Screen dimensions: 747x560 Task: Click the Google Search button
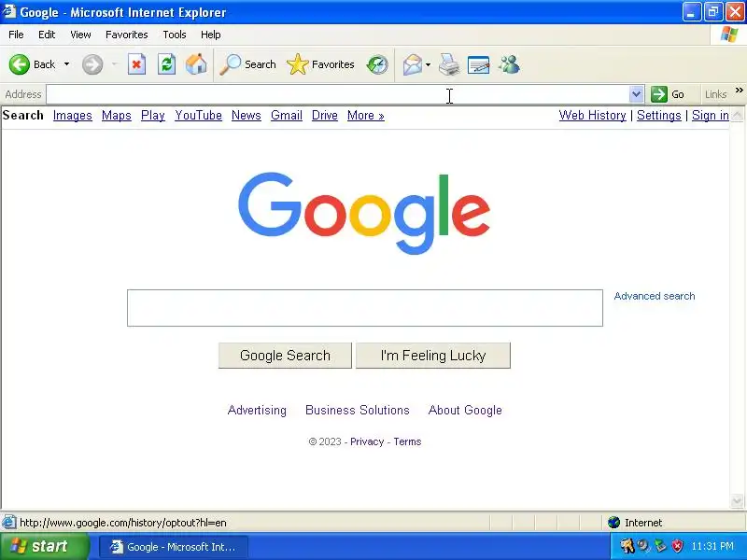(285, 356)
